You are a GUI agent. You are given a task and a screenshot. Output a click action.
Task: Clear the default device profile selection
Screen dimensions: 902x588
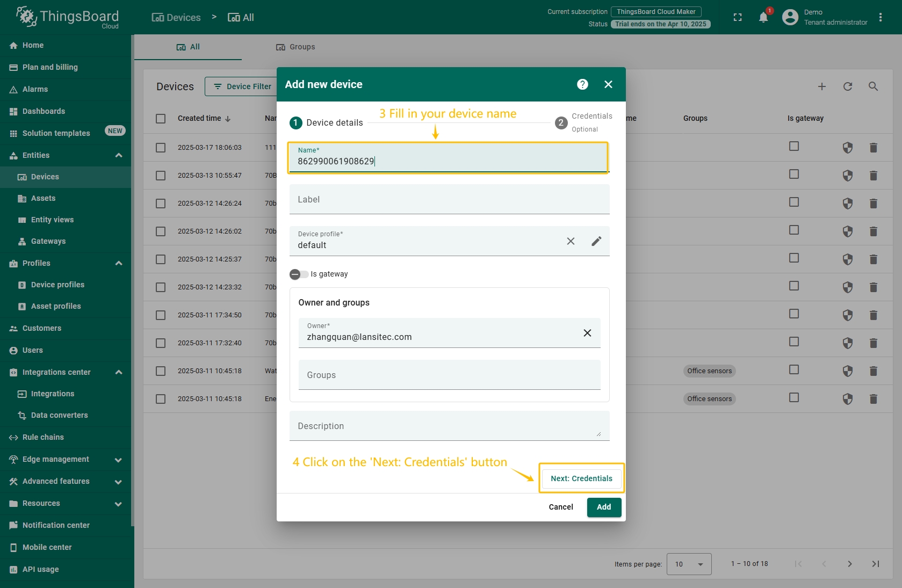571,241
